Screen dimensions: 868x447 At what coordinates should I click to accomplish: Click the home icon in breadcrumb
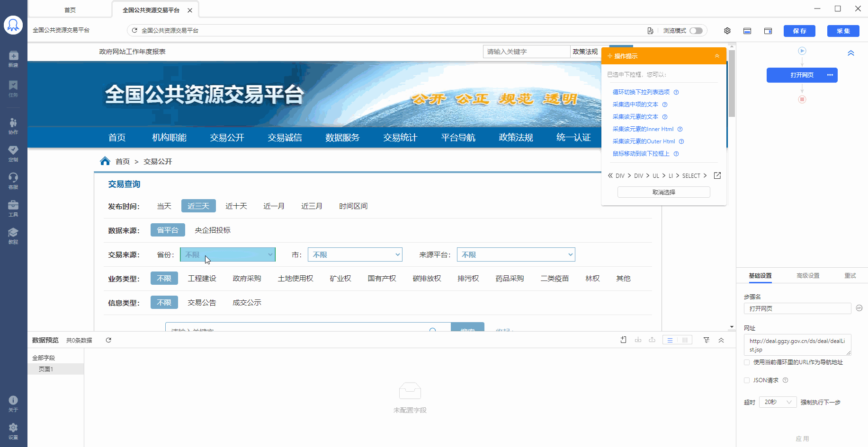105,161
